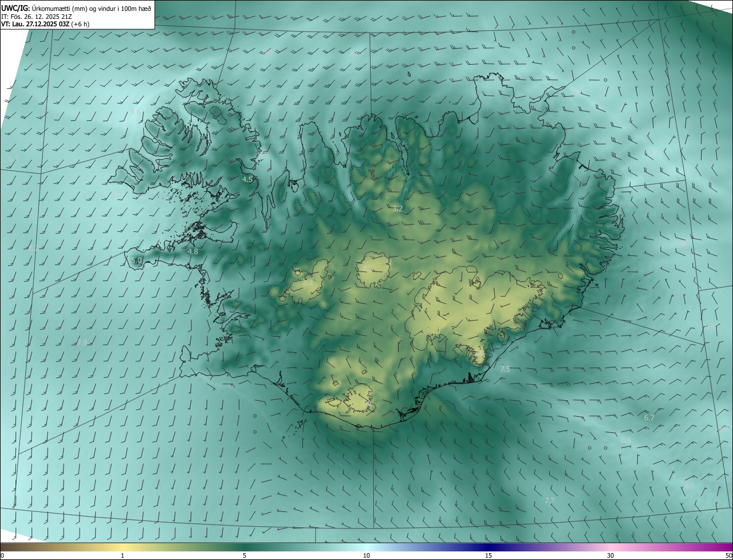Click the 0 tick on the color scale

(x=2, y=555)
